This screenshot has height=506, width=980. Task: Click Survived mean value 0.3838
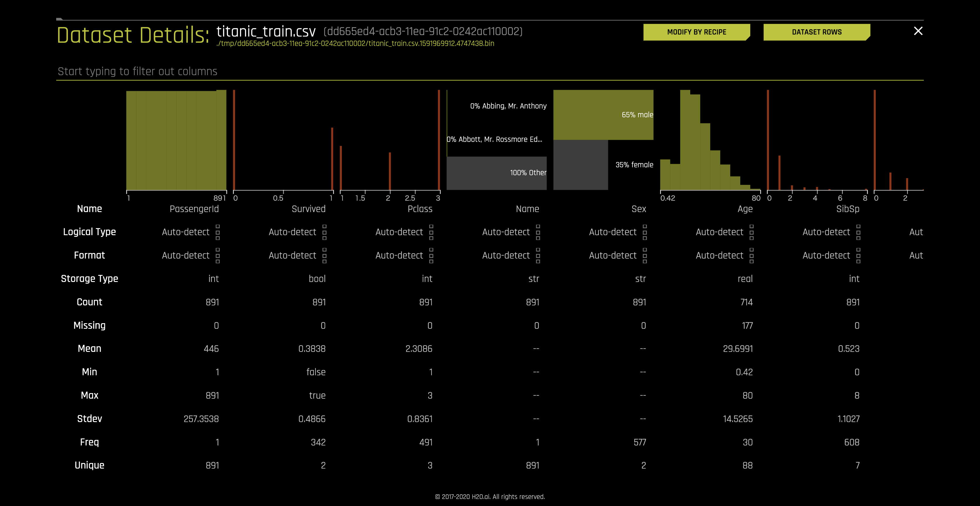(312, 349)
